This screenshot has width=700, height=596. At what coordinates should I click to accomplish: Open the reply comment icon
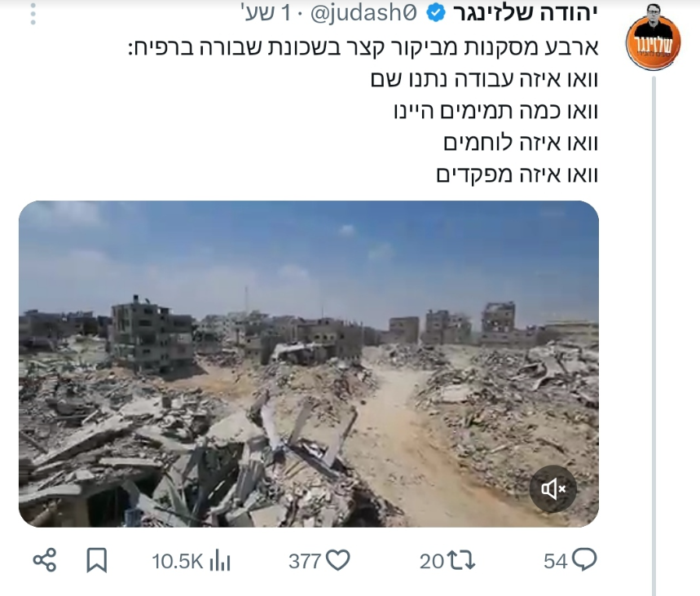584,560
